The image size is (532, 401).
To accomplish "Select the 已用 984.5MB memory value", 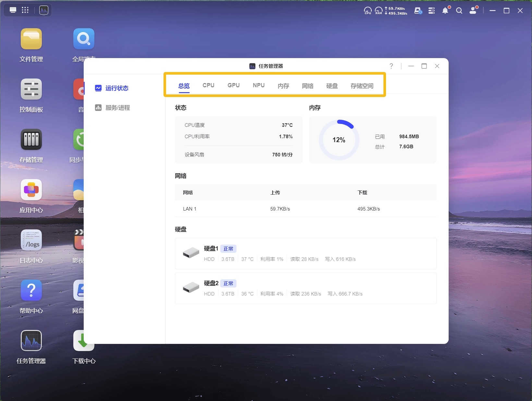I will click(409, 137).
